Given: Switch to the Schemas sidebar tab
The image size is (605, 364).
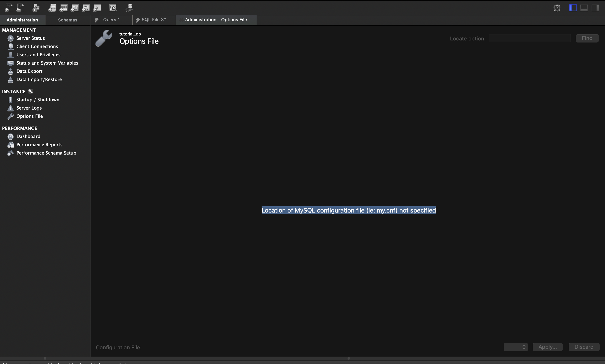Looking at the screenshot, I should pos(68,20).
